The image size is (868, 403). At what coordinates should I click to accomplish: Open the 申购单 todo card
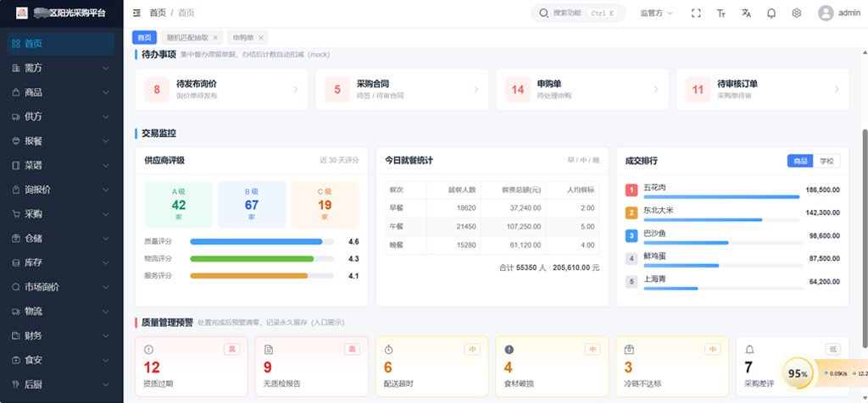tap(582, 90)
